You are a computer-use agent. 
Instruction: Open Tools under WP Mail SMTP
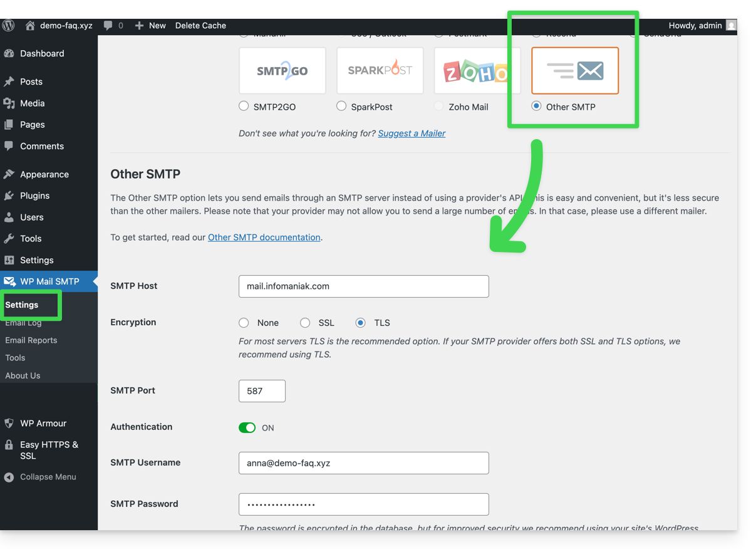click(x=15, y=358)
